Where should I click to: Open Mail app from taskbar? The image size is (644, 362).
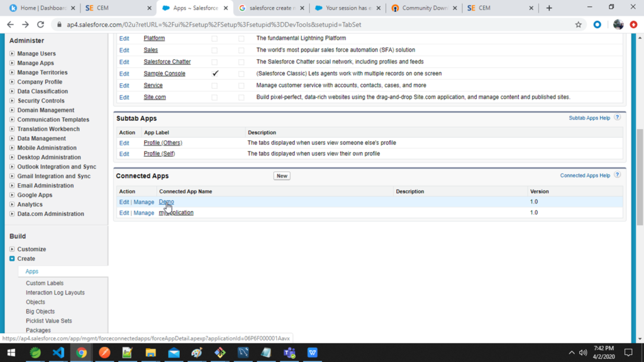(174, 353)
